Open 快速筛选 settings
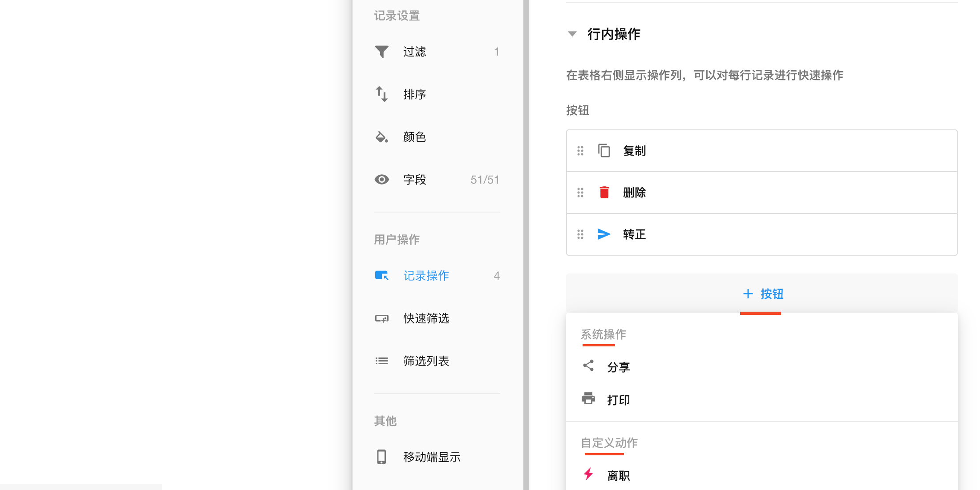The height and width of the screenshot is (490, 980). click(425, 318)
